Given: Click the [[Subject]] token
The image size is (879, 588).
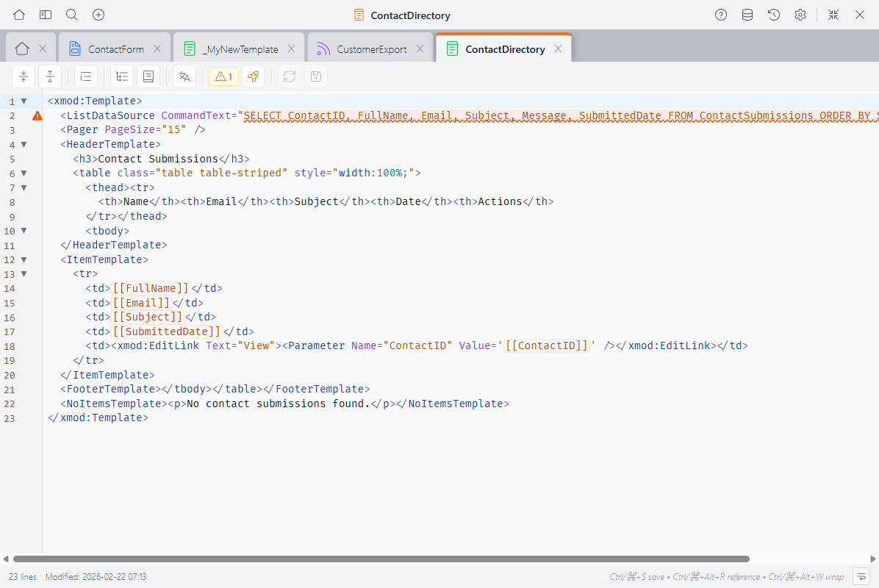Looking at the screenshot, I should [x=148, y=317].
